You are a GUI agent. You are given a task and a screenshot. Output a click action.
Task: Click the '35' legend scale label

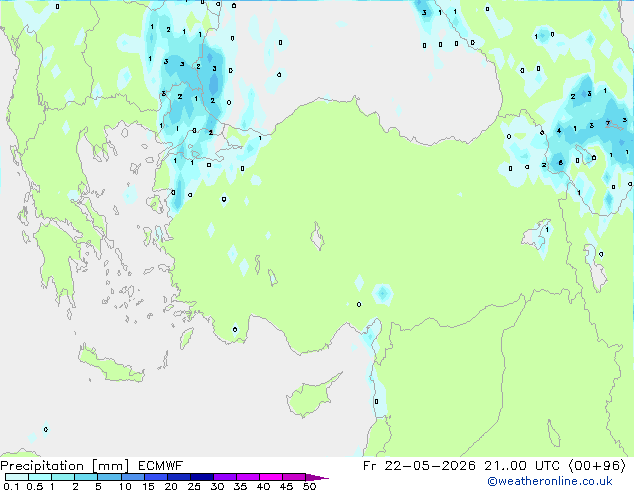coord(240,486)
